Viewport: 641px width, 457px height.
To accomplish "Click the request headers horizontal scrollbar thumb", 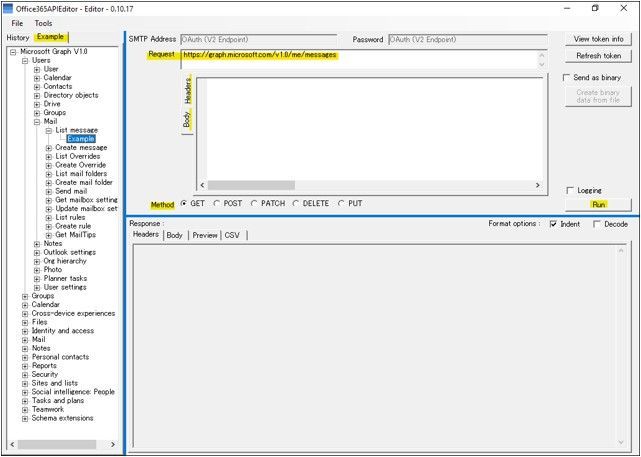I will coord(251,185).
